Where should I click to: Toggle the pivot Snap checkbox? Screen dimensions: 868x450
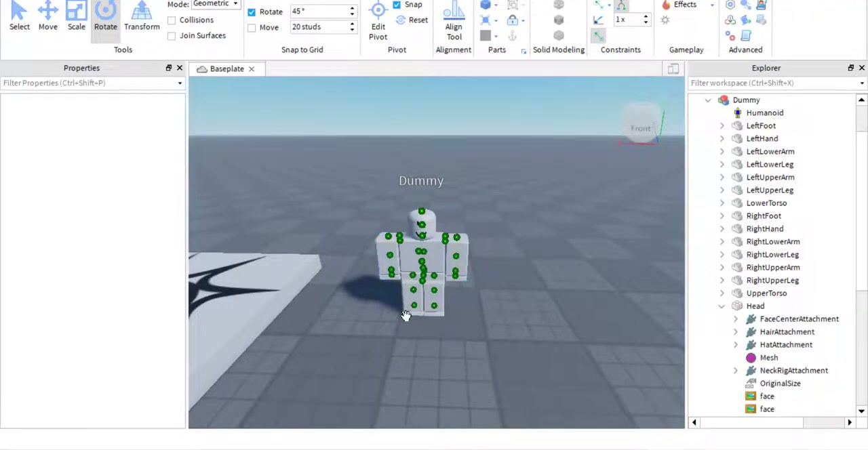click(x=397, y=5)
